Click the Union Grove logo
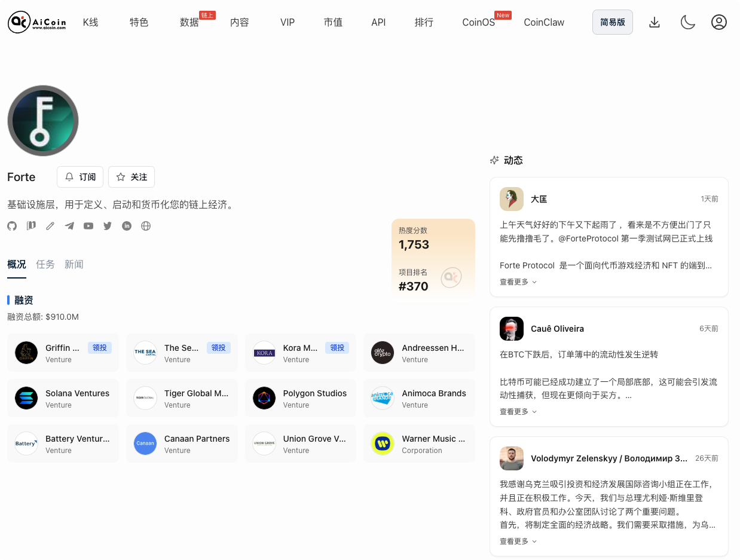This screenshot has height=560, width=740. (264, 443)
